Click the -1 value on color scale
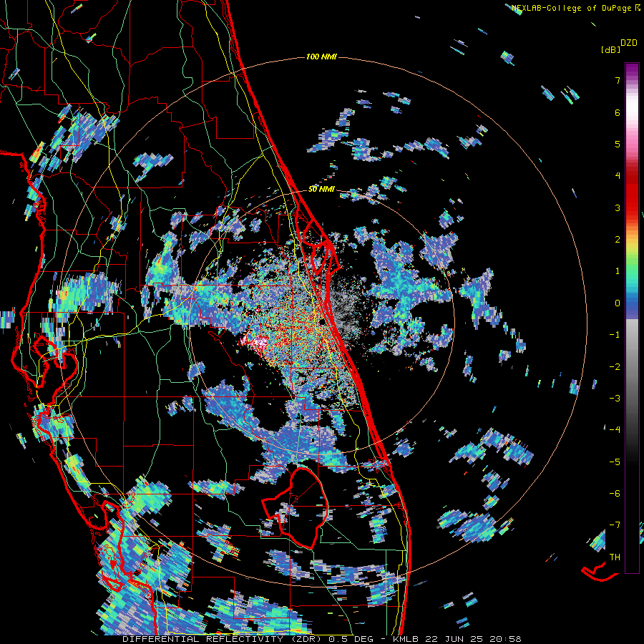This screenshot has height=644, width=644. pos(615,335)
